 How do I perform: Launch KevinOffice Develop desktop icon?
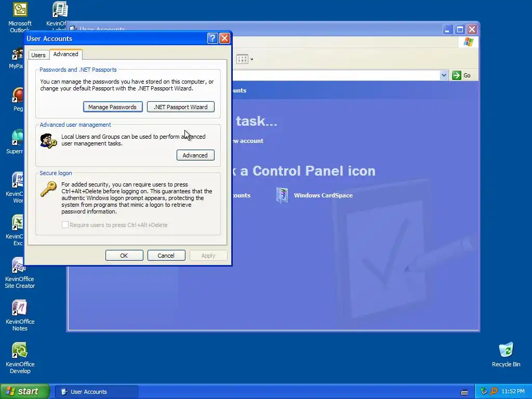20,358
